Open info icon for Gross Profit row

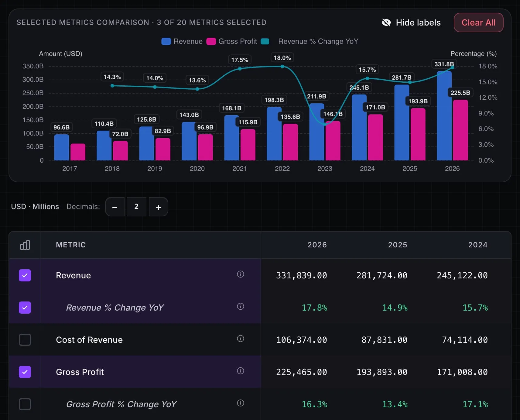[x=241, y=371]
